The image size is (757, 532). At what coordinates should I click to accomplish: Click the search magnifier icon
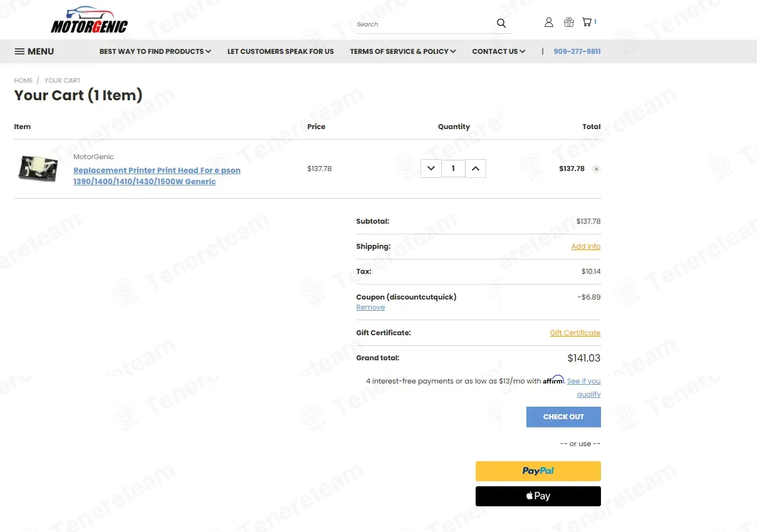point(501,23)
